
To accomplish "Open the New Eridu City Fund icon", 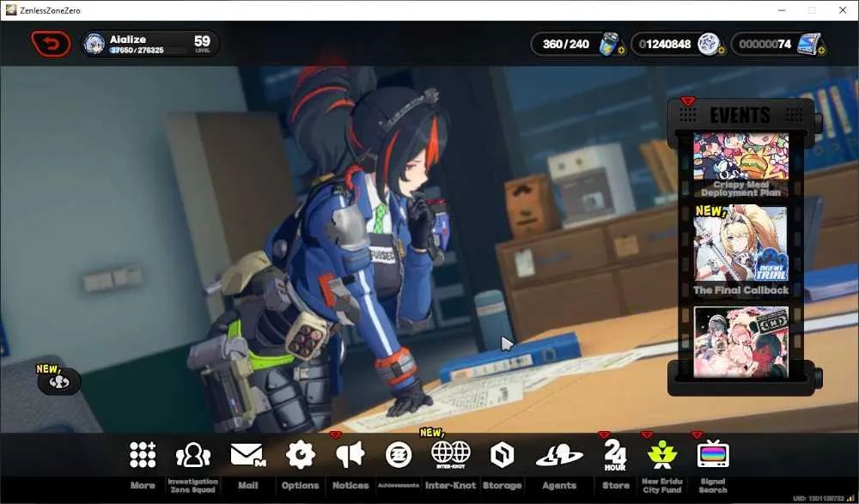I will click(x=661, y=455).
